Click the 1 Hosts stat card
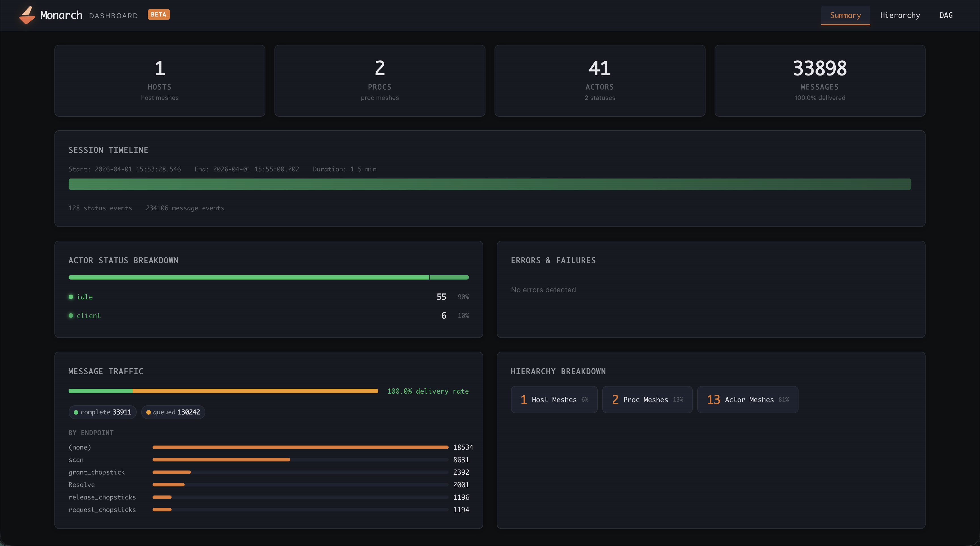Image resolution: width=980 pixels, height=546 pixels. pos(160,81)
